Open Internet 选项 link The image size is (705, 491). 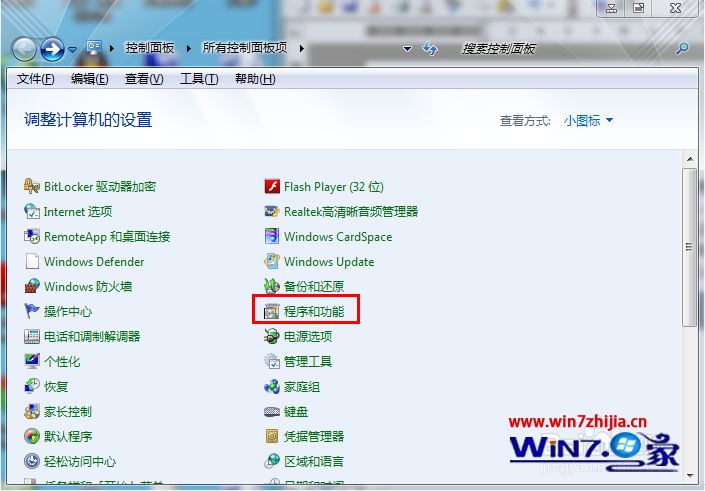click(x=78, y=211)
